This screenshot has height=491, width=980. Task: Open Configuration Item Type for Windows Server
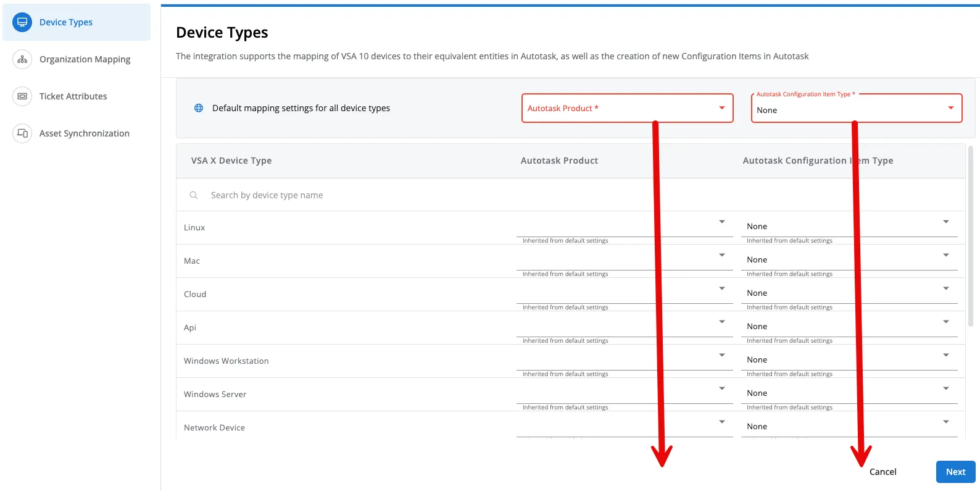pos(849,393)
